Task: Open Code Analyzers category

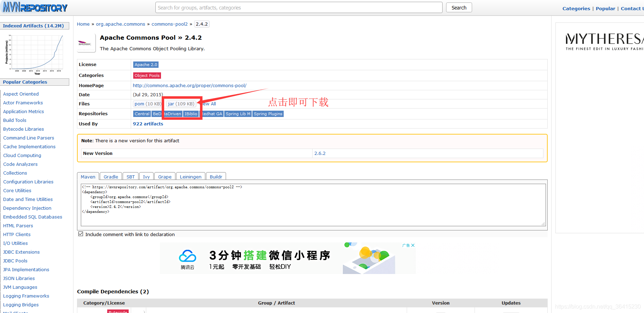Action: (x=20, y=164)
